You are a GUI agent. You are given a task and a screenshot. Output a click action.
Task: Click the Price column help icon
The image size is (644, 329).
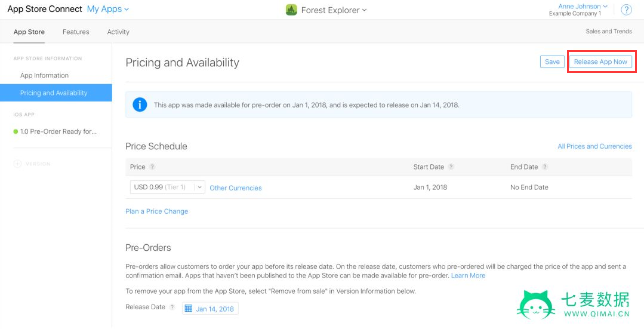(152, 167)
